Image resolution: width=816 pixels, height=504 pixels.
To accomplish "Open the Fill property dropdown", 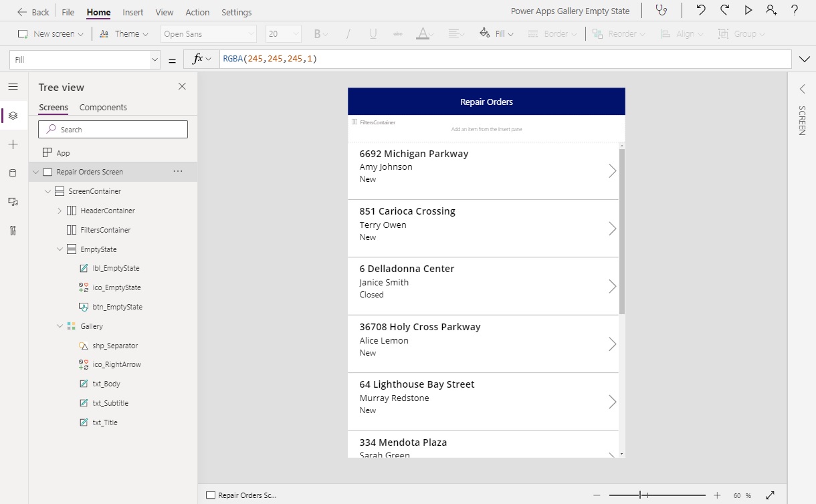I will 155,59.
